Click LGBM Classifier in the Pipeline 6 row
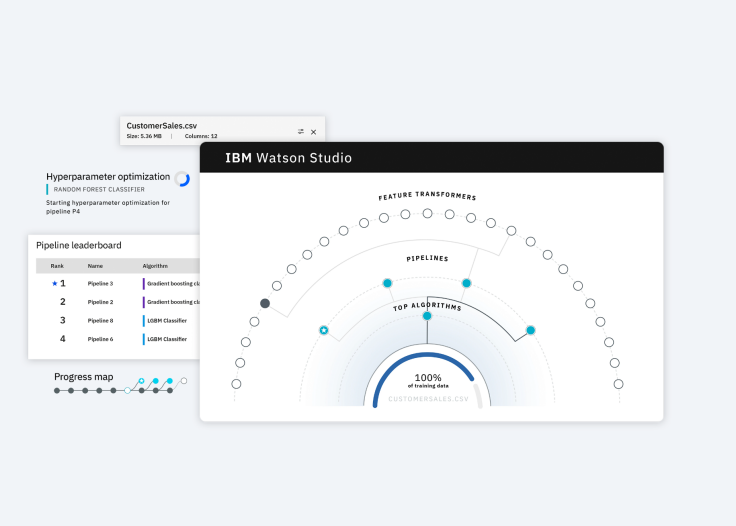 pyautogui.click(x=167, y=339)
